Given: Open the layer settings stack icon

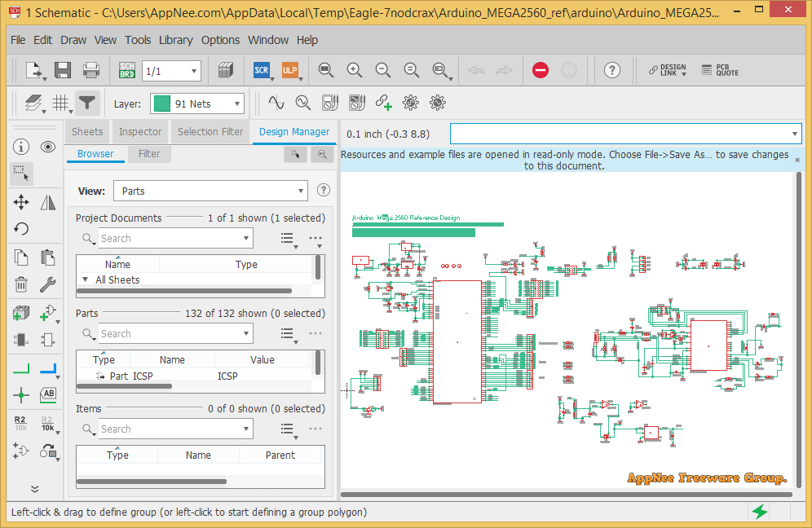Looking at the screenshot, I should [33, 103].
